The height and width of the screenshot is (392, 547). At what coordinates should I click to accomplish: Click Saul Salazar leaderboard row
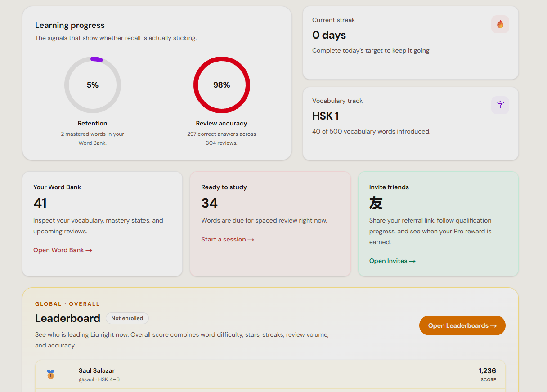pos(270,375)
